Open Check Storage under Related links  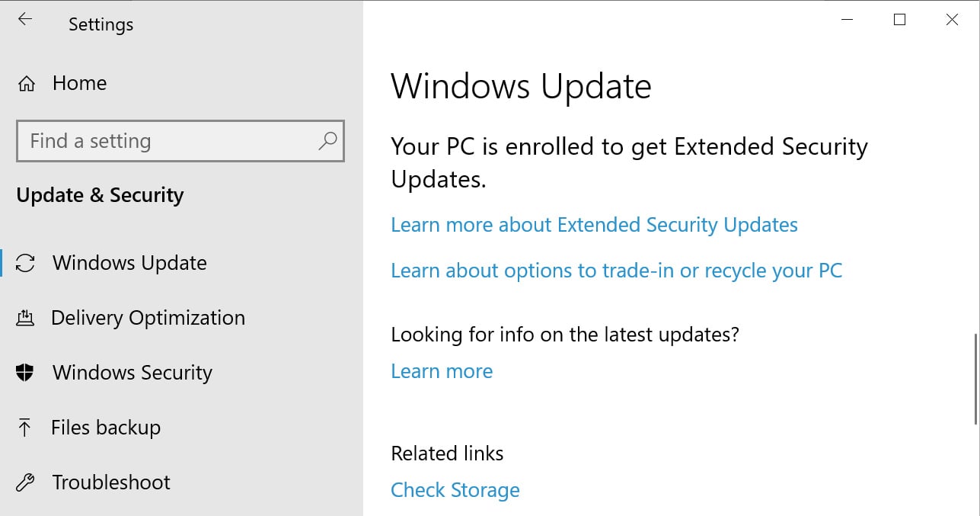455,490
